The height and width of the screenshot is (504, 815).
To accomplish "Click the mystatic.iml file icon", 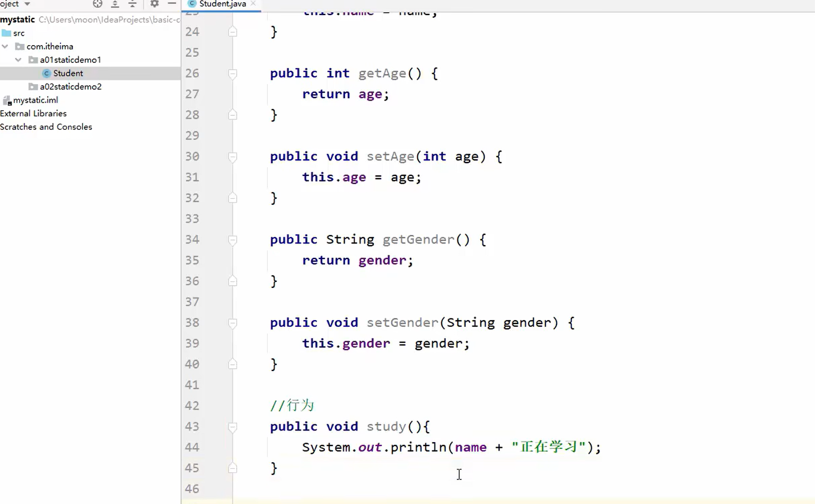I will click(7, 100).
